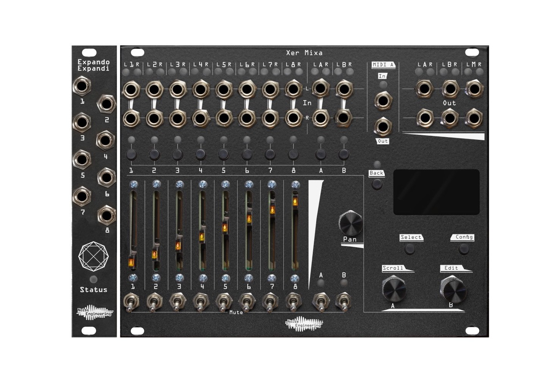The width and height of the screenshot is (560, 392).
Task: Click the Scroll A encoder knob
Action: [394, 290]
